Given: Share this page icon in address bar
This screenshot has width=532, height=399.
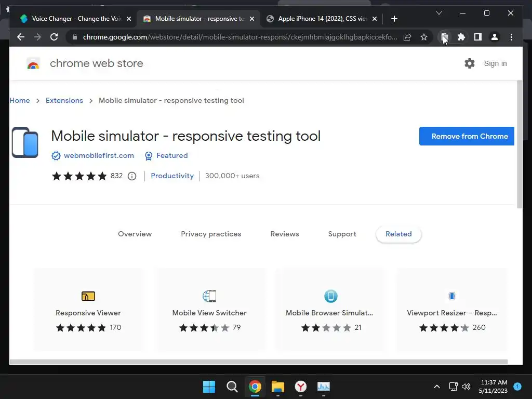Looking at the screenshot, I should coord(407,37).
